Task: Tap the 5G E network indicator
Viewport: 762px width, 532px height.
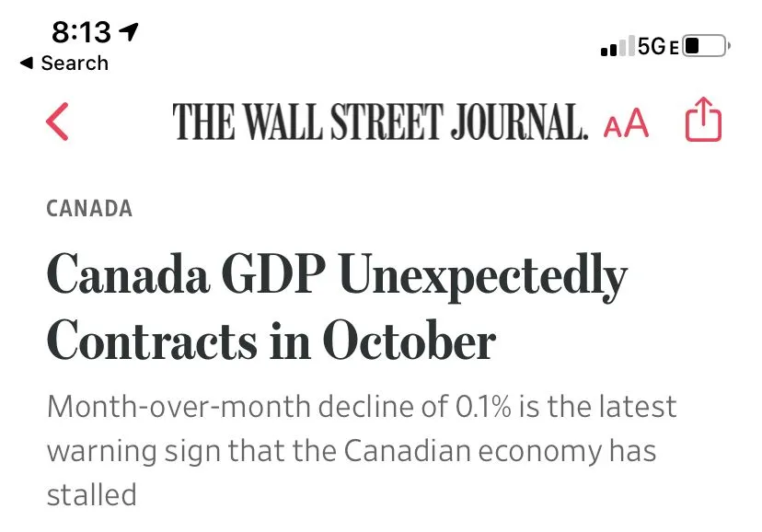Action: click(x=657, y=47)
